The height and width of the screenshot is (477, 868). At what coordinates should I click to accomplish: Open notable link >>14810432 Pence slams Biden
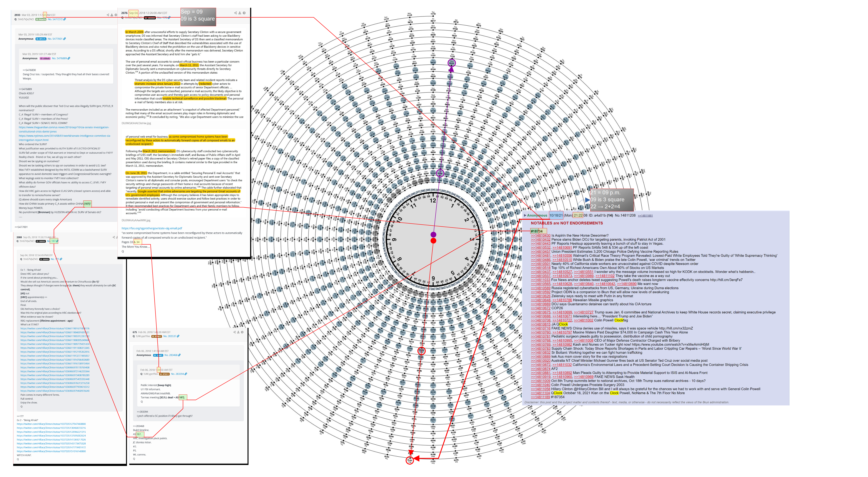(540, 239)
